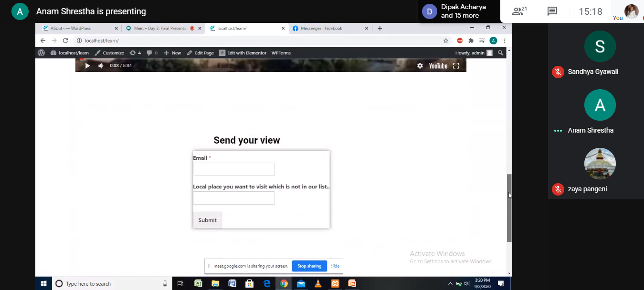Open the localhost/learn site menu

tap(70, 53)
